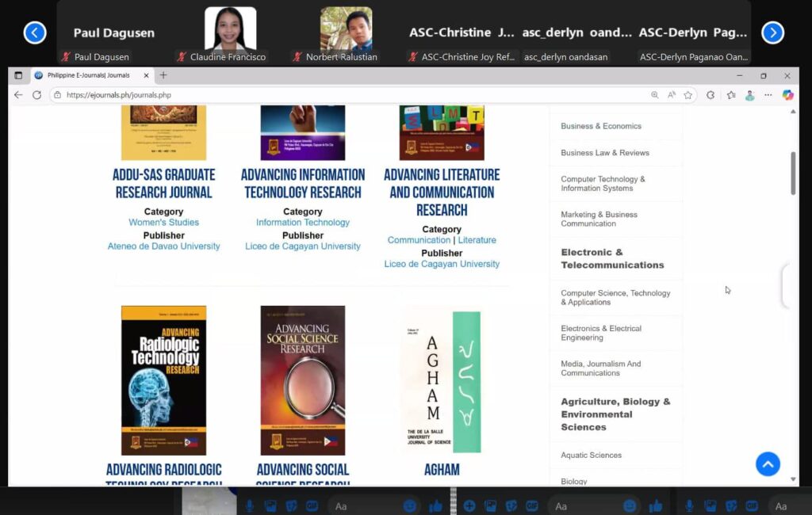
Task: Add this page to favorites with the star icon
Action: point(688,95)
